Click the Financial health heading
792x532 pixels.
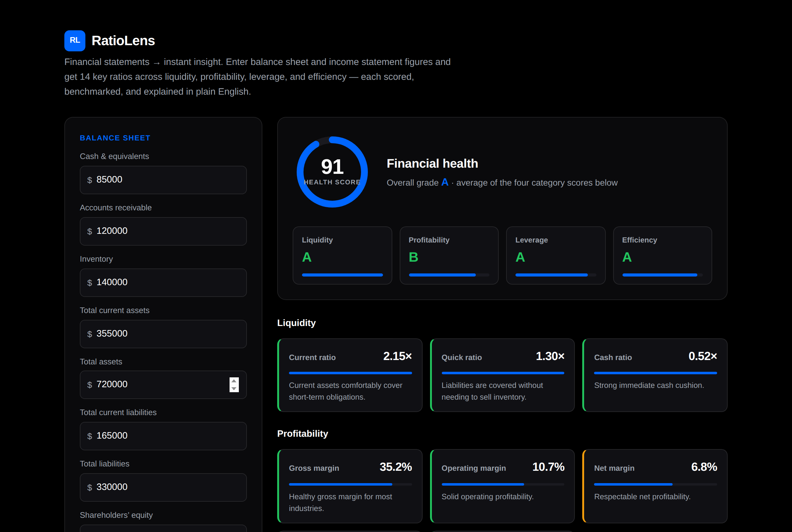432,164
